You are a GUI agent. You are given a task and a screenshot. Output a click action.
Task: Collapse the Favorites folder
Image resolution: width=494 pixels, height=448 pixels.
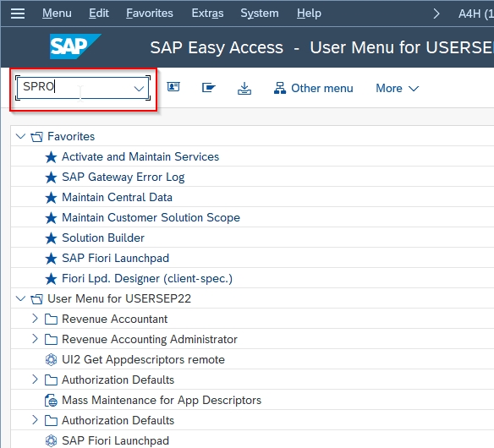(x=21, y=136)
